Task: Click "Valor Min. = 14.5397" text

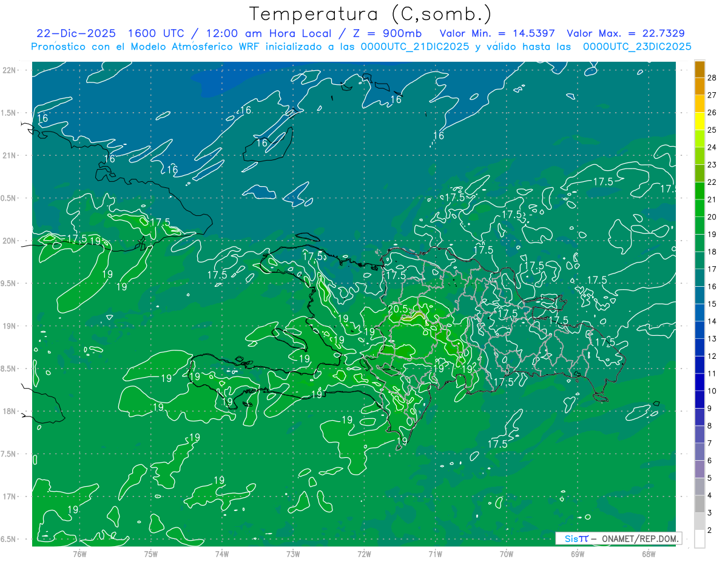Action: pos(497,33)
